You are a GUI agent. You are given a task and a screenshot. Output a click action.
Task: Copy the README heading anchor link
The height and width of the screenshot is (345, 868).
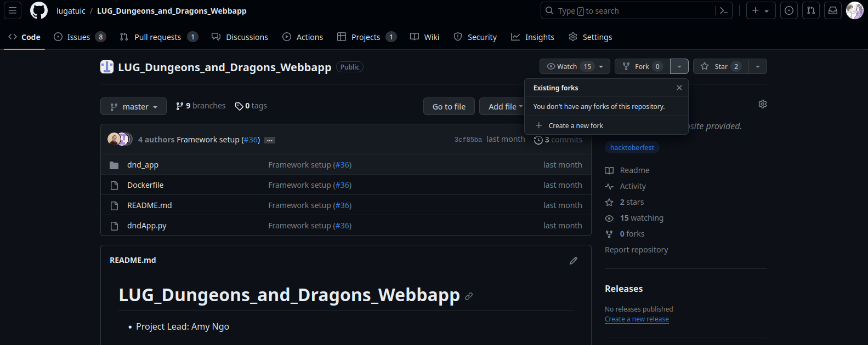[x=469, y=296]
